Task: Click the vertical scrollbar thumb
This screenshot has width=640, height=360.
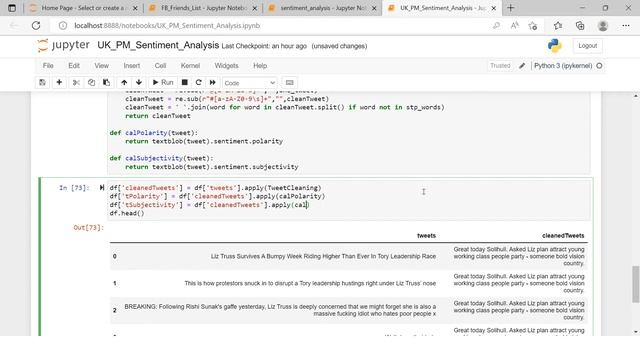Action: (x=636, y=284)
